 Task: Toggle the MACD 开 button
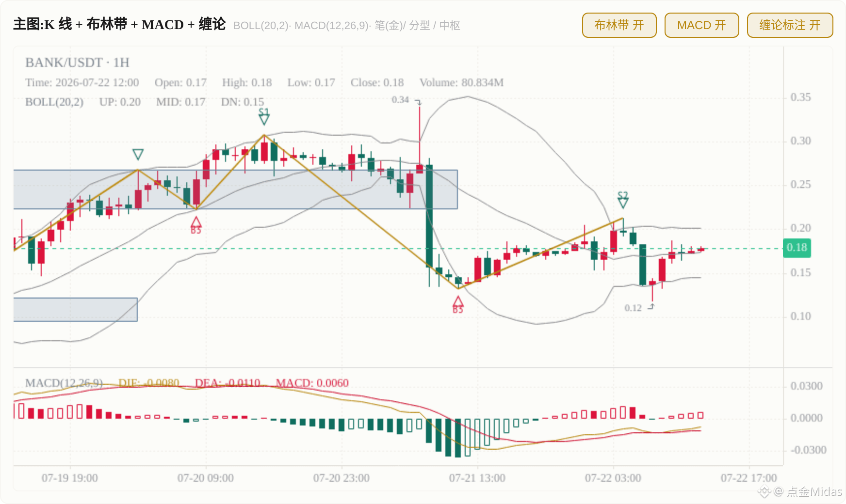click(x=701, y=25)
